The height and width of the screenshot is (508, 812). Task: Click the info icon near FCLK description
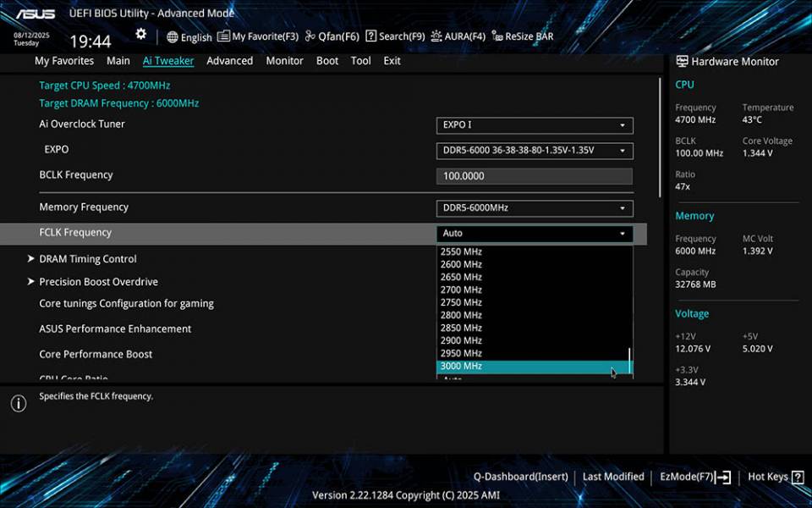point(18,404)
